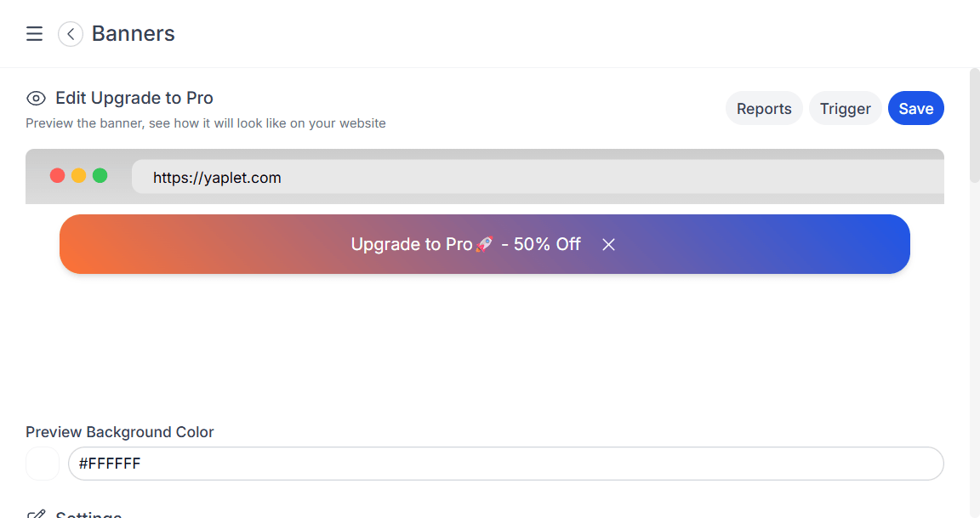
Task: Open the Reports page
Action: tap(764, 109)
